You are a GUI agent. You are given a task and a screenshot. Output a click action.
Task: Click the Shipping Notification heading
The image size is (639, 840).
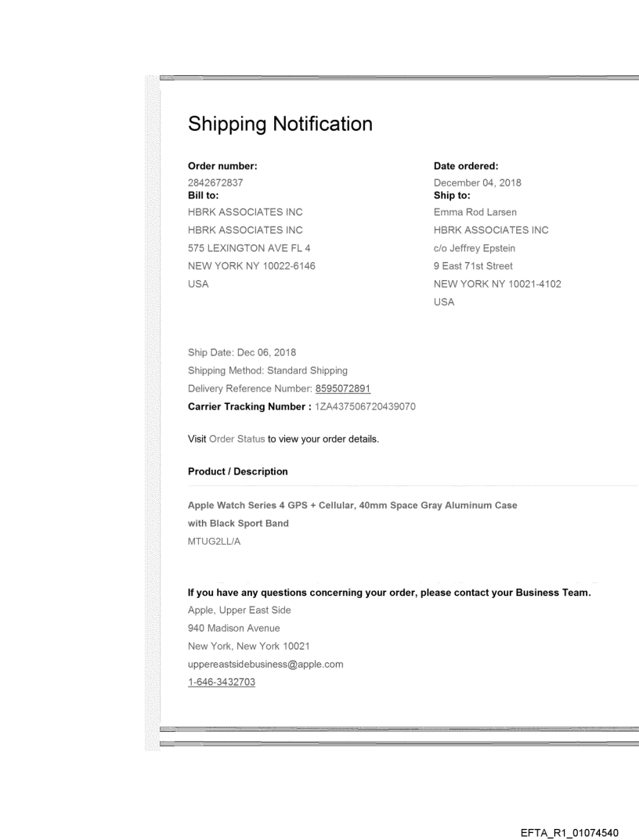[280, 124]
